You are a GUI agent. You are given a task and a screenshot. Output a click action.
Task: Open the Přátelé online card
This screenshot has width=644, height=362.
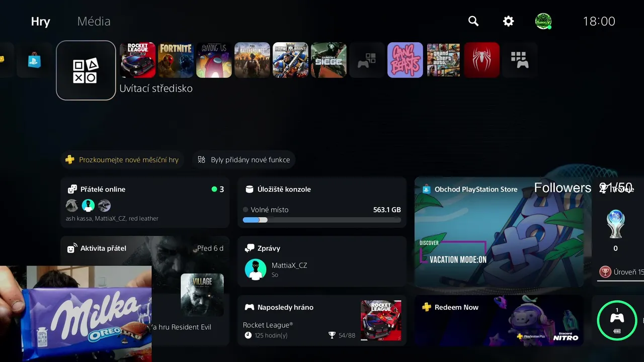tap(145, 202)
